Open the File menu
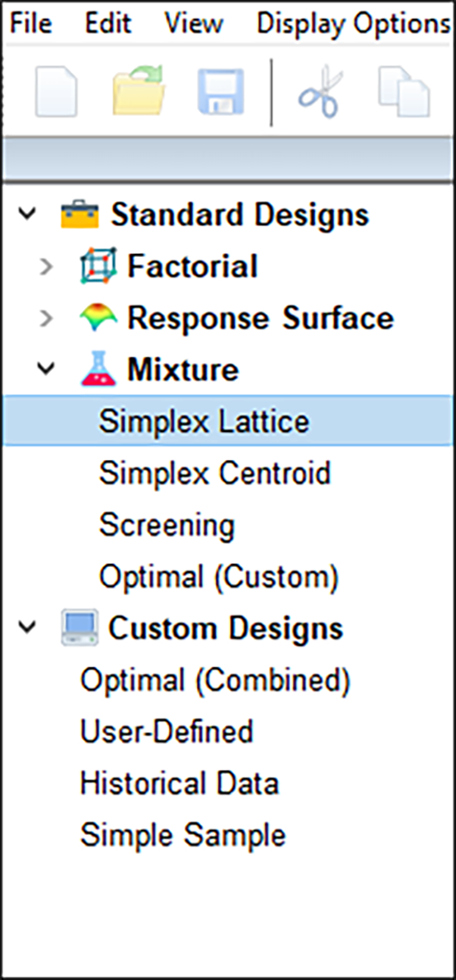 click(31, 24)
